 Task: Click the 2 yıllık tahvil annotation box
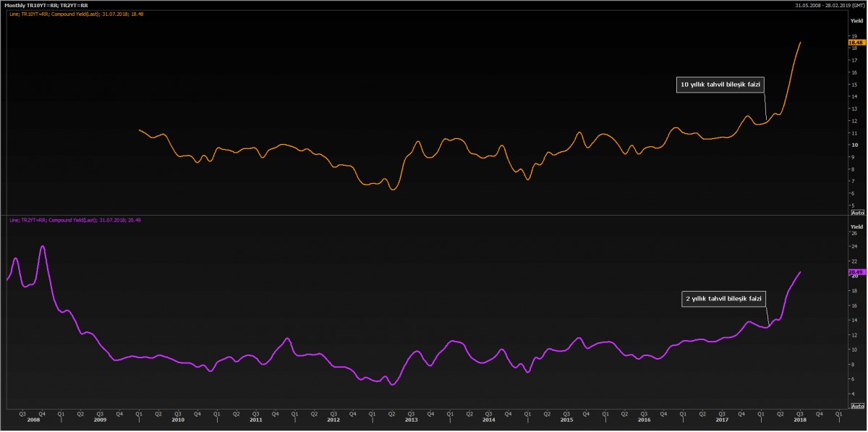coord(723,298)
